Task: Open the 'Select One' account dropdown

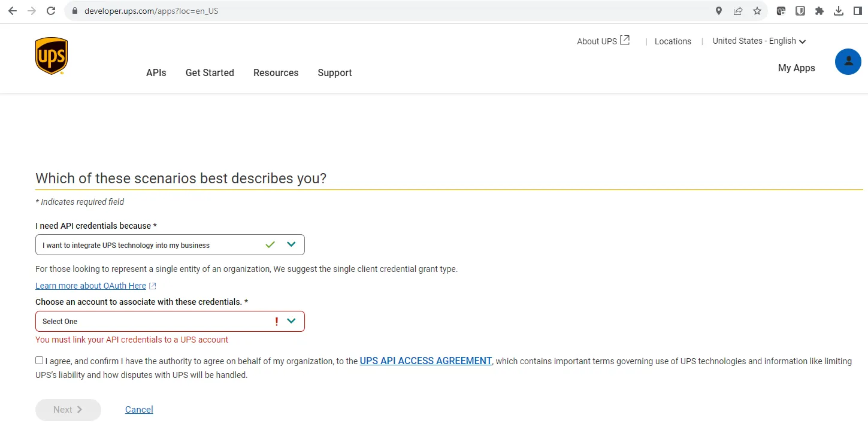Action: (170, 322)
